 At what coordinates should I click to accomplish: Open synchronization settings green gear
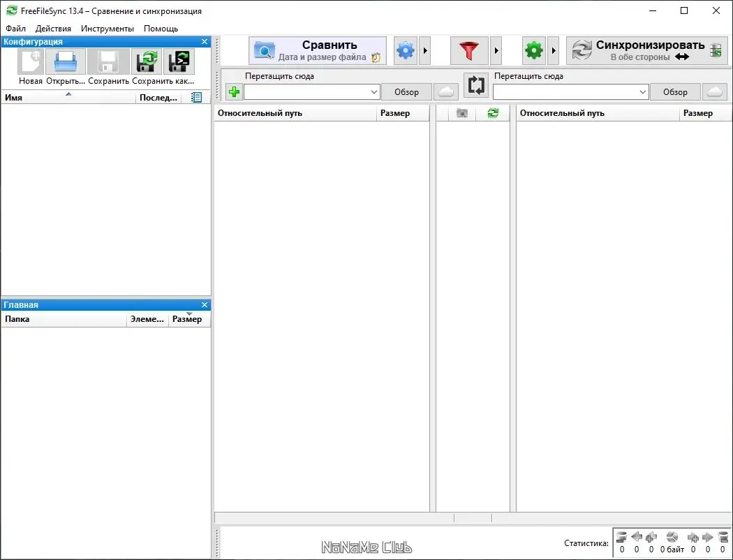point(534,50)
